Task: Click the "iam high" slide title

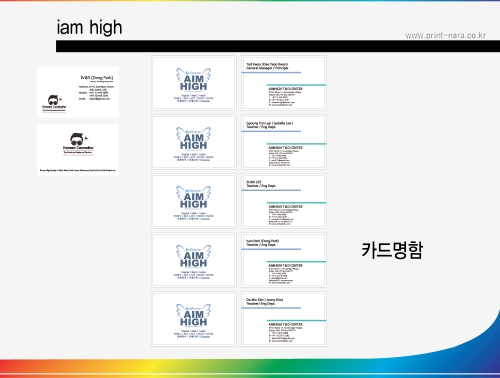Action: [x=89, y=27]
